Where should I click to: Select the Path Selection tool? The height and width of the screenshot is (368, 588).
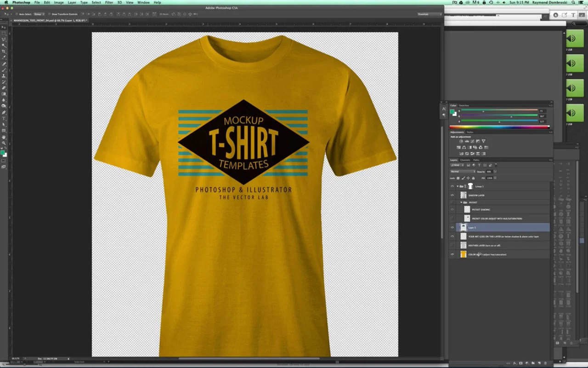tap(4, 125)
